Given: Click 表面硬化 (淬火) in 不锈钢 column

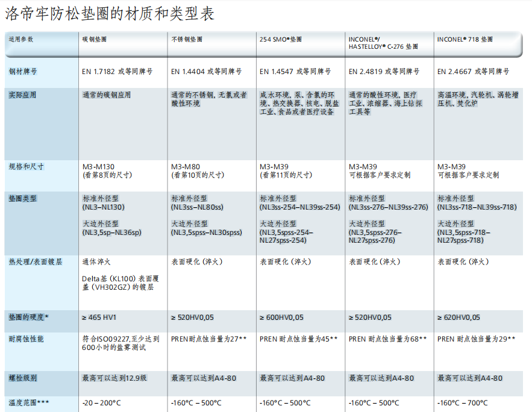Looking at the screenshot, I should click(x=197, y=262).
